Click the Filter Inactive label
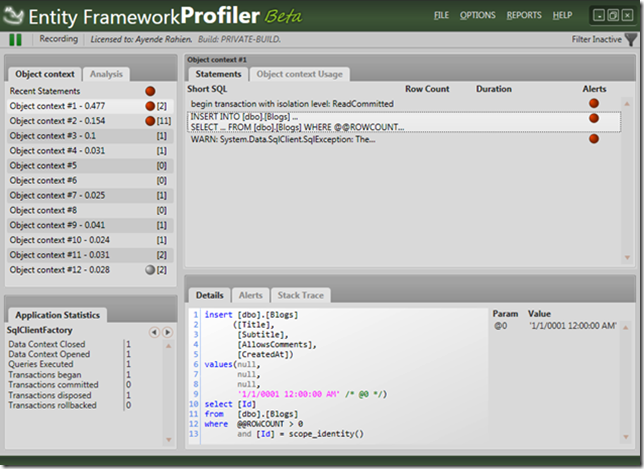 (596, 39)
